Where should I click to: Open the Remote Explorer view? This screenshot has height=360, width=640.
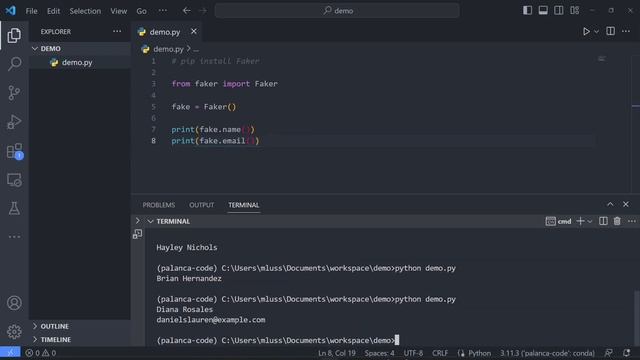coord(14,180)
